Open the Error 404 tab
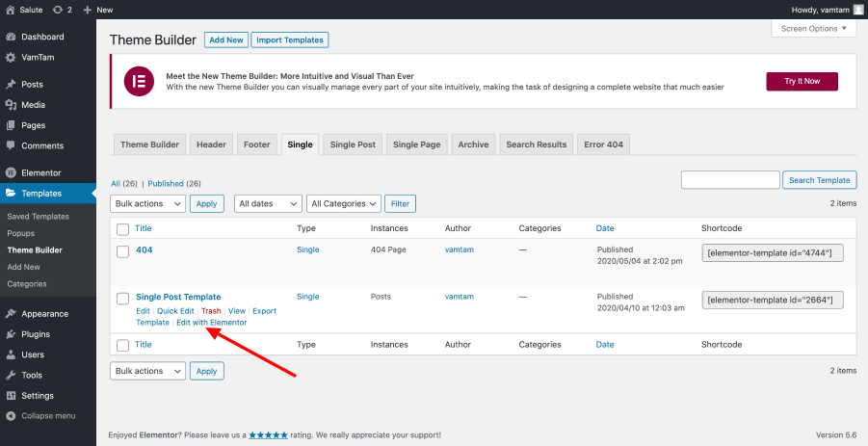 tap(603, 144)
